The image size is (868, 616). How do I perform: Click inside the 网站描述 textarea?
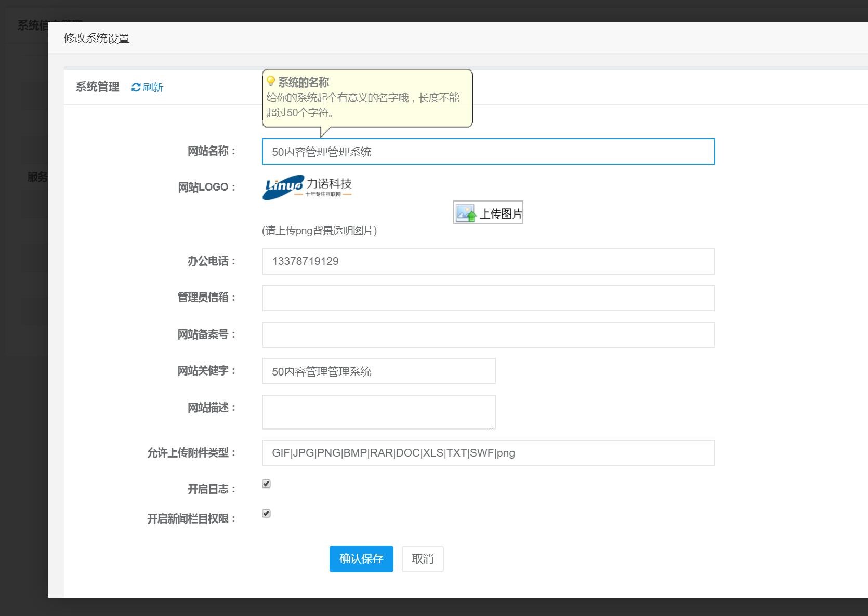pyautogui.click(x=379, y=412)
